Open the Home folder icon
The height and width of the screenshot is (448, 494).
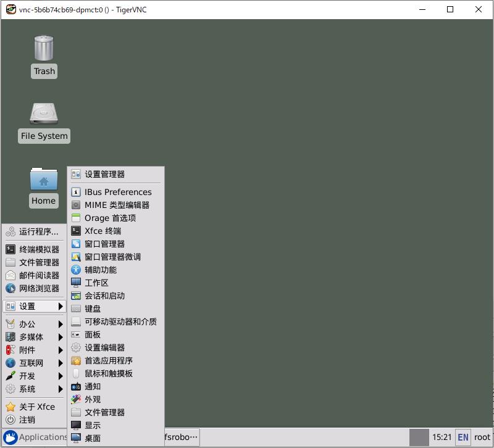tap(44, 179)
